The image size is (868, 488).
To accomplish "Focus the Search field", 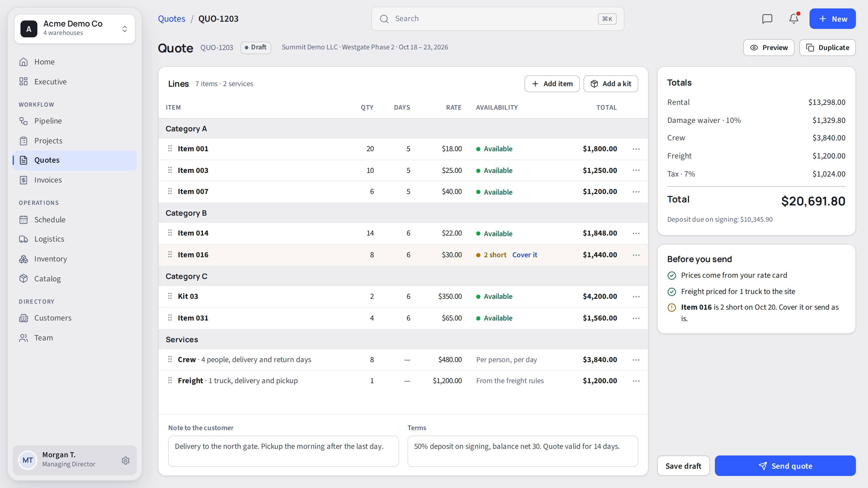I will [x=498, y=18].
